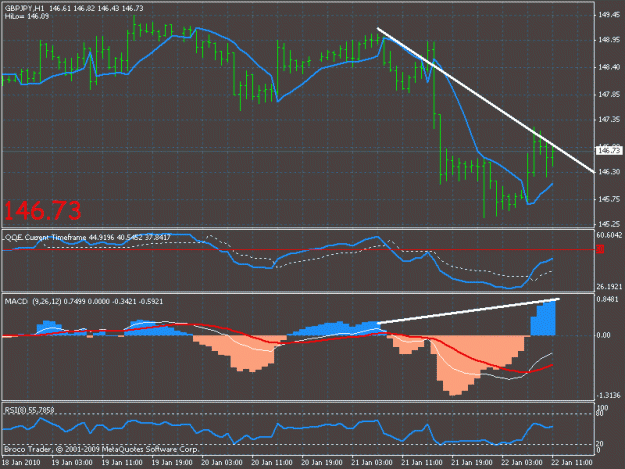The height and width of the screenshot is (469, 625).
Task: Click the highlighted 146.73 current price tag on the axis
Action: (x=609, y=150)
